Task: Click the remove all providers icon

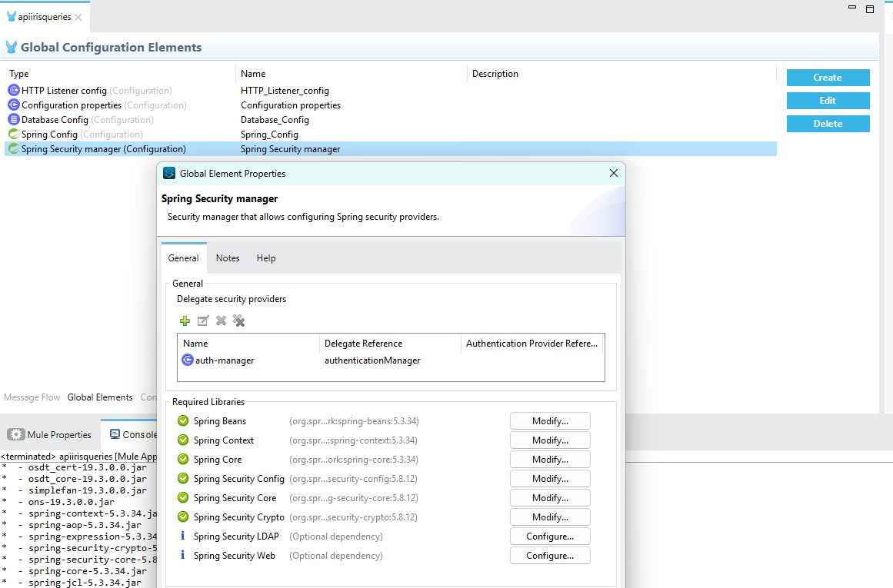Action: coord(239,321)
